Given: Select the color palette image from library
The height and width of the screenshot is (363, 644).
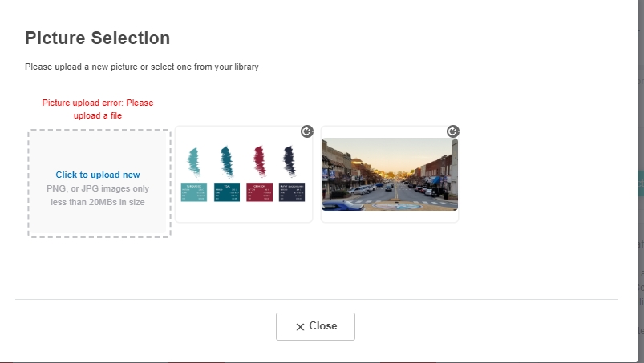Looking at the screenshot, I should point(244,175).
